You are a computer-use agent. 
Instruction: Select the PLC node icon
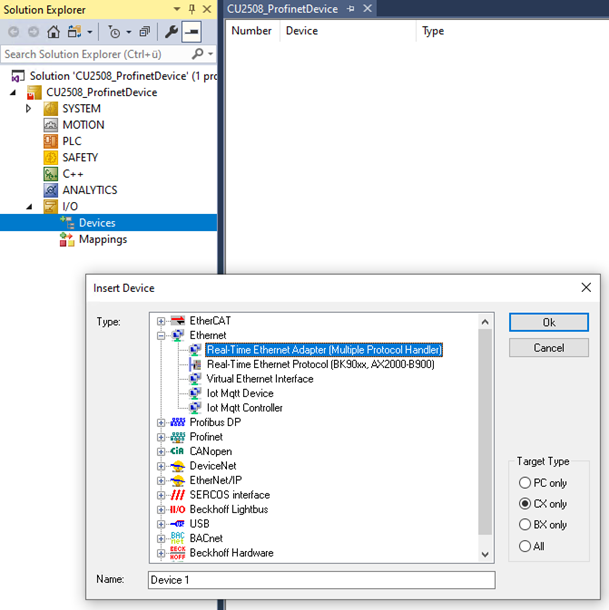pyautogui.click(x=51, y=141)
